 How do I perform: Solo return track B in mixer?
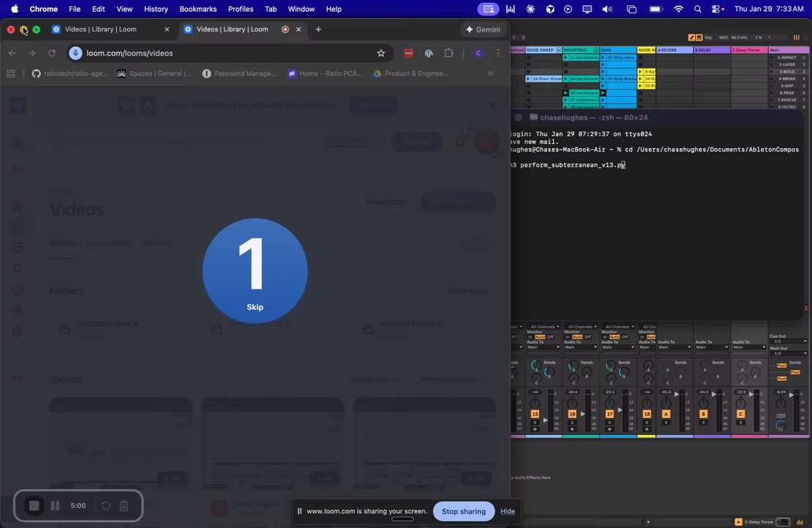pos(703,422)
